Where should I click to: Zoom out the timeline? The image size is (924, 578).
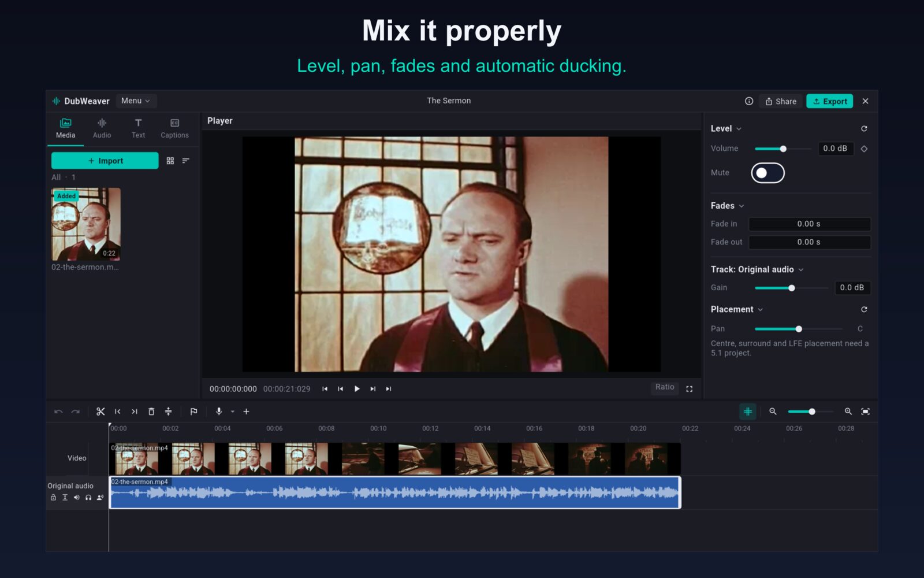click(x=773, y=412)
